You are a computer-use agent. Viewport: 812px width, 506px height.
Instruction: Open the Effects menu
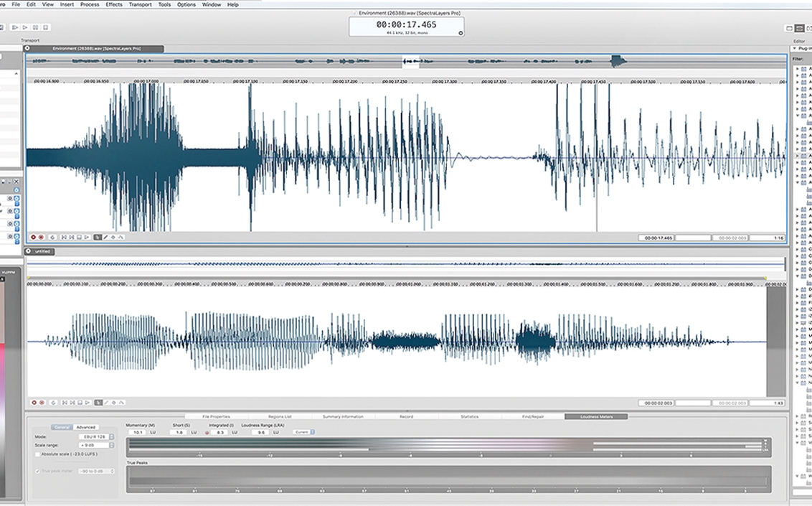(x=114, y=4)
